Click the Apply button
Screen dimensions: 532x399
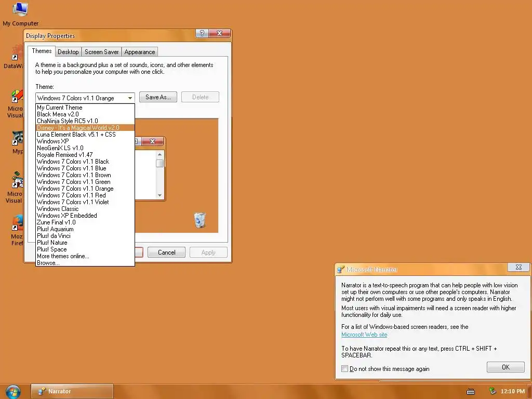click(x=208, y=252)
